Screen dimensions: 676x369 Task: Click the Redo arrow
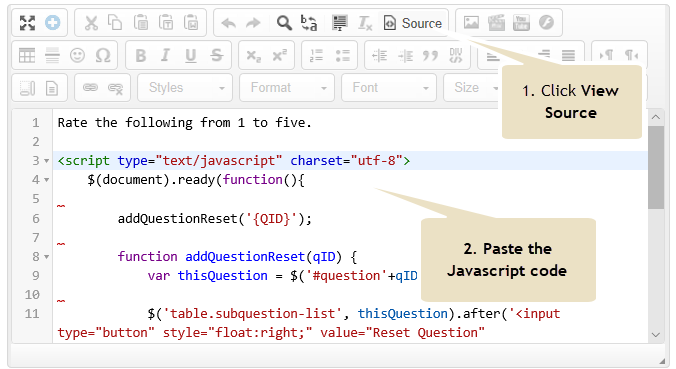254,23
